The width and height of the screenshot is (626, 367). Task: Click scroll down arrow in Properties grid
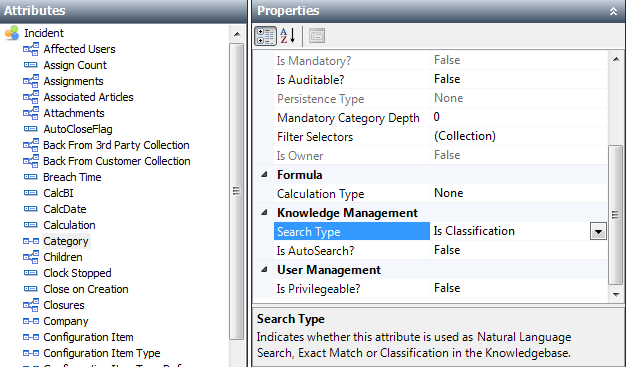tap(616, 295)
